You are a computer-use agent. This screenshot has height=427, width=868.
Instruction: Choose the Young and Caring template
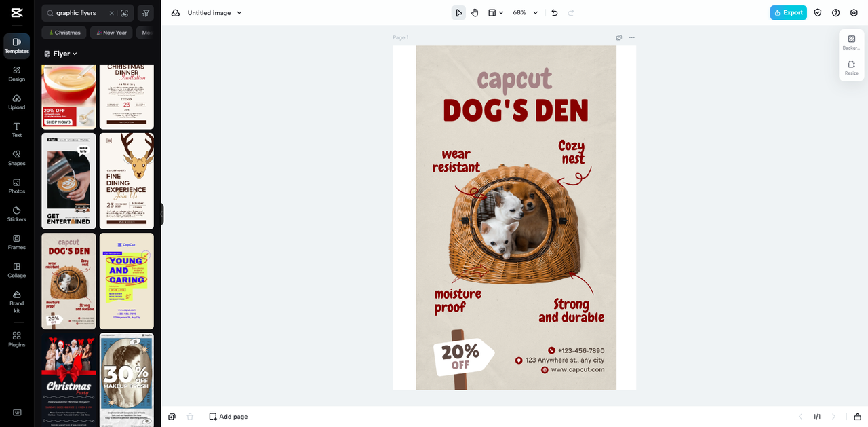pos(127,281)
